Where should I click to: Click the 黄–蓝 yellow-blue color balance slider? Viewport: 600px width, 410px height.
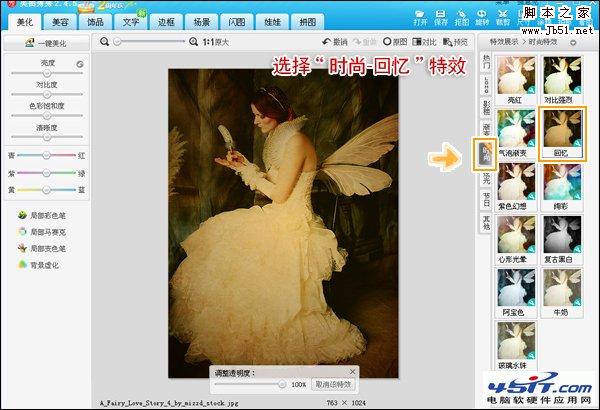point(46,190)
